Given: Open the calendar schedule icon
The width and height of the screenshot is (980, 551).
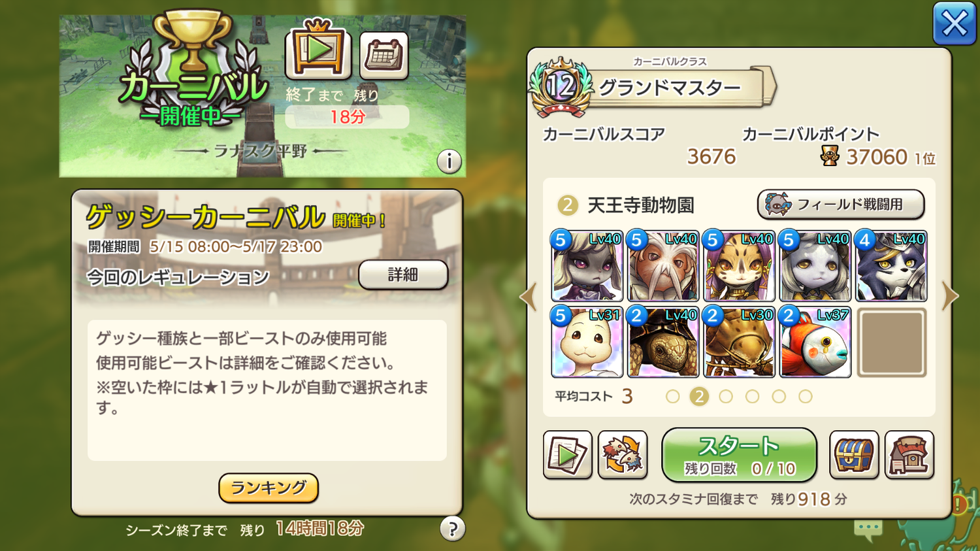Looking at the screenshot, I should pos(384,56).
